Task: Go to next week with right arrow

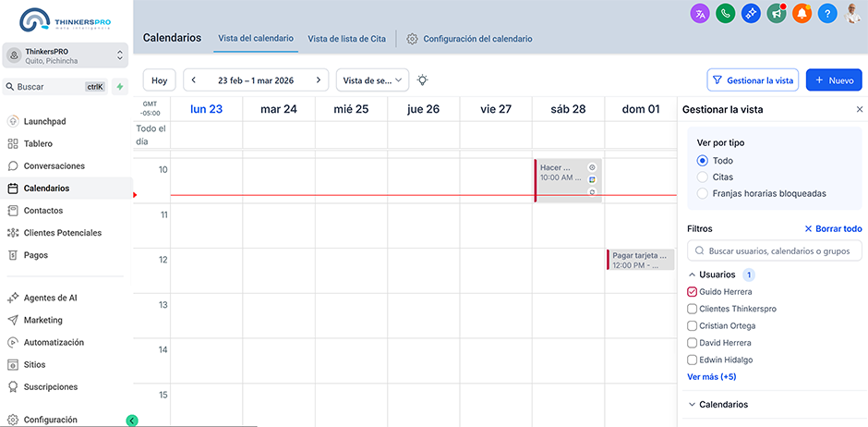Action: tap(319, 80)
